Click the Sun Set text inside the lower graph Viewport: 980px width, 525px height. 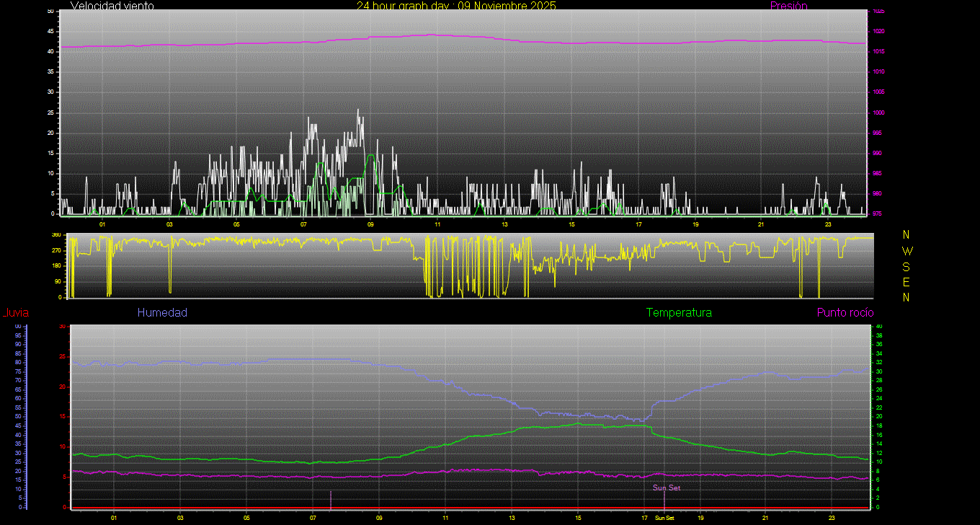667,487
